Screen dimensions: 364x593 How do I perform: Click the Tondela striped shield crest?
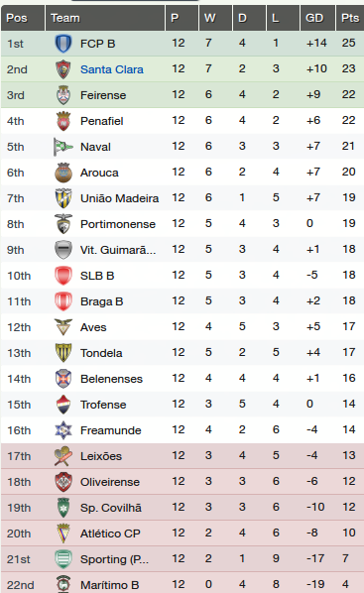point(63,353)
